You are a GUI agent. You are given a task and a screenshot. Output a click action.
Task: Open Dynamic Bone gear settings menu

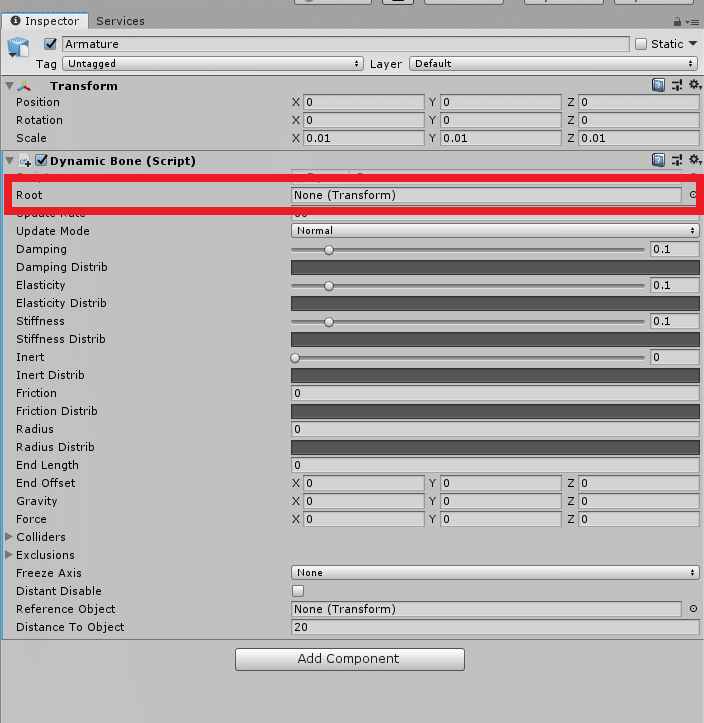pyautogui.click(x=695, y=160)
